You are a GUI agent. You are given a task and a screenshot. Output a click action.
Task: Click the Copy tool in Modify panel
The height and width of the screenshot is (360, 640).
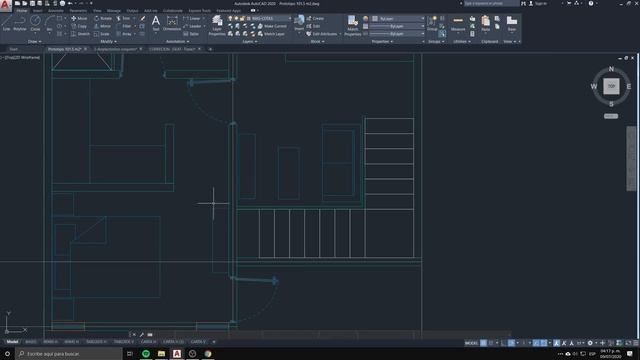(x=79, y=26)
